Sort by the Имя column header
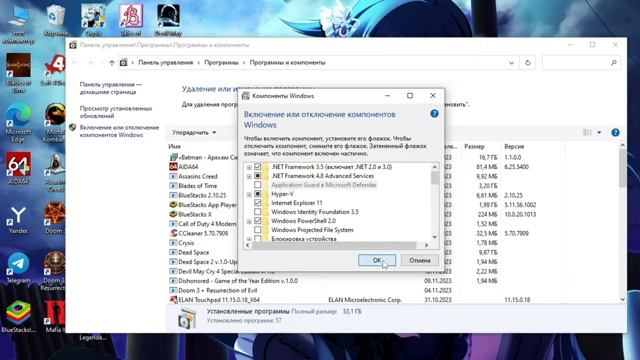Viewport: 640px width, 360px height. pos(175,146)
